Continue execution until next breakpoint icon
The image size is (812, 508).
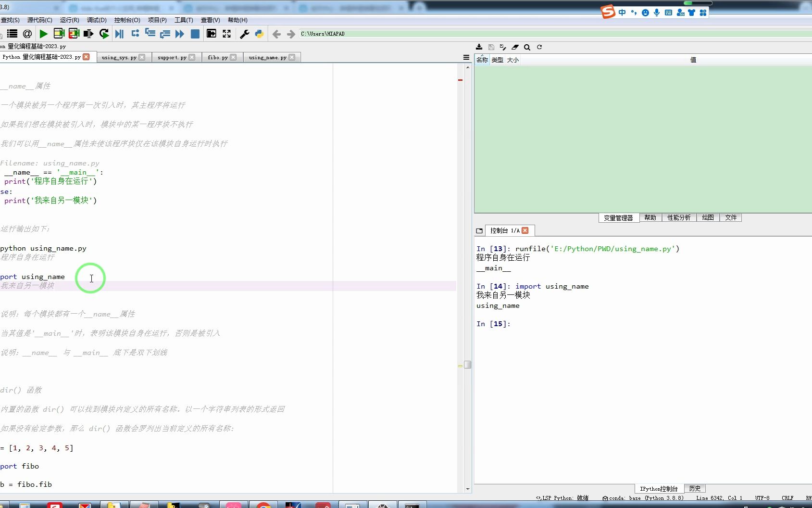180,34
